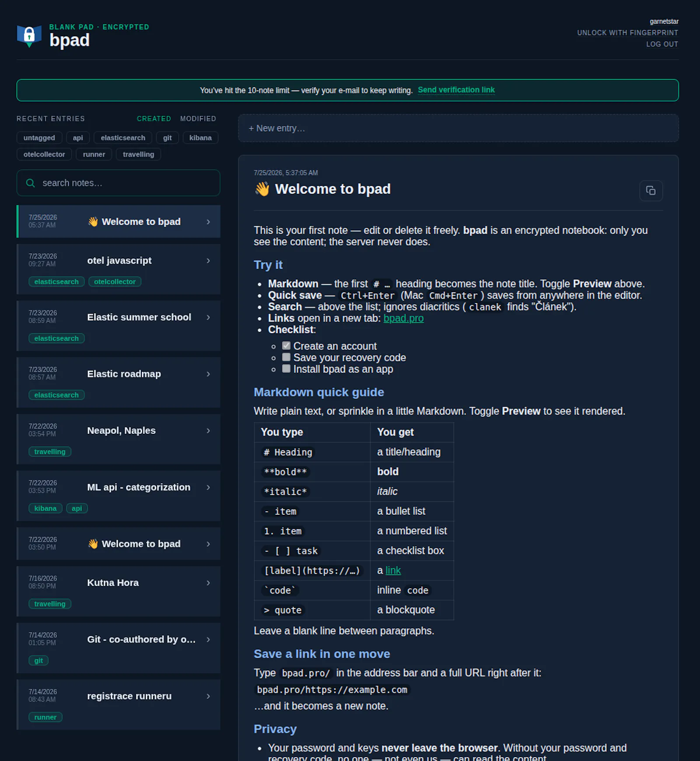Click the '> quote' table cell
The width and height of the screenshot is (700, 761).
pyautogui.click(x=312, y=610)
